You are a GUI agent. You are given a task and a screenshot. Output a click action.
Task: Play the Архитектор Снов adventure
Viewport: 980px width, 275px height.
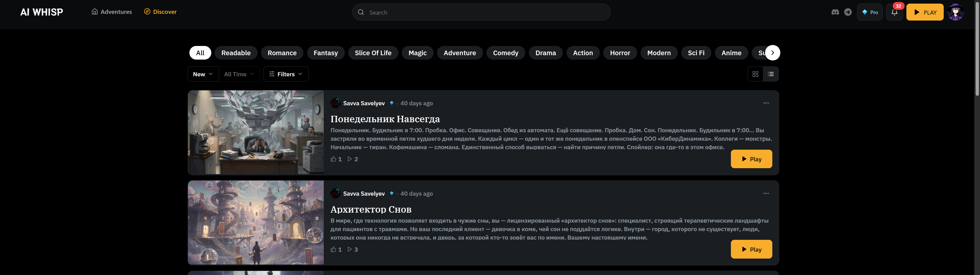point(751,250)
